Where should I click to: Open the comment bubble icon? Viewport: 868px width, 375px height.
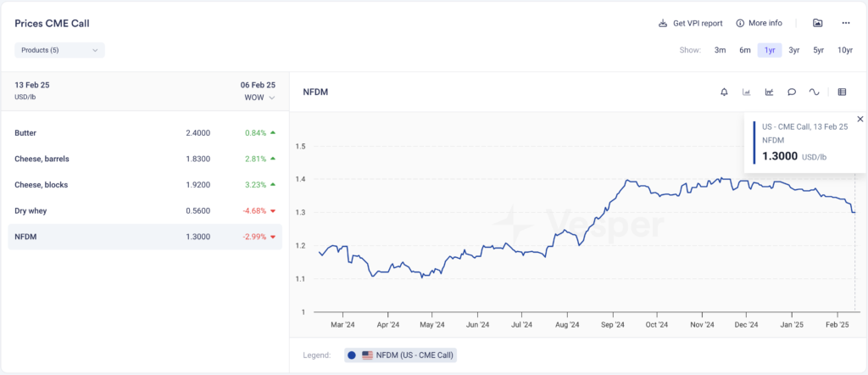pyautogui.click(x=792, y=92)
